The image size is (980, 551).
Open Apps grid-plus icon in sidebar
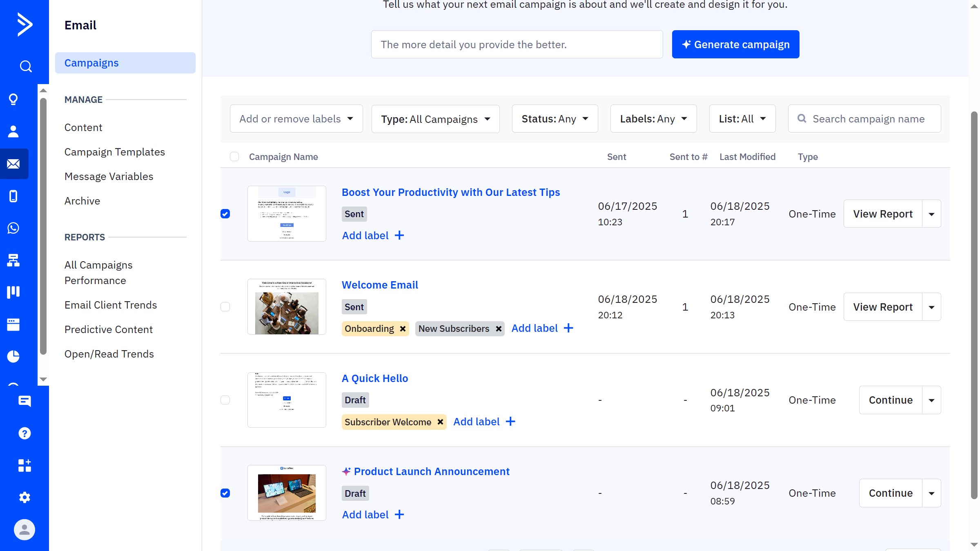click(24, 465)
